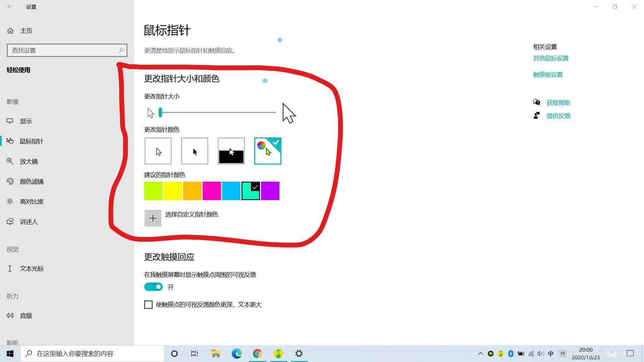The height and width of the screenshot is (362, 644).
Task: Click yellow QQ Music tray icon
Action: pyautogui.click(x=500, y=354)
